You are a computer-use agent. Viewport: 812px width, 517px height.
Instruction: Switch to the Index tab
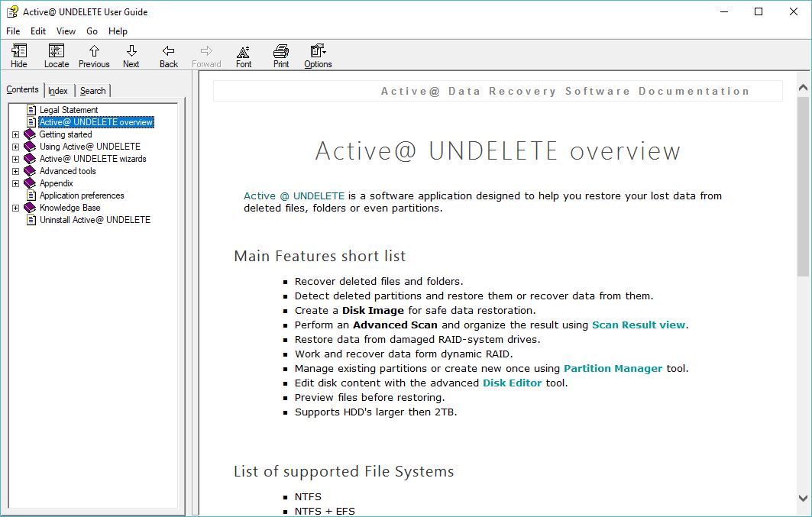[x=58, y=90]
